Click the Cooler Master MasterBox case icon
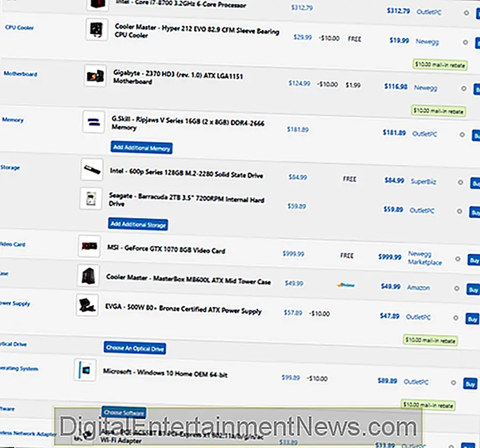Viewport: 480px width, 448px height. tap(88, 276)
